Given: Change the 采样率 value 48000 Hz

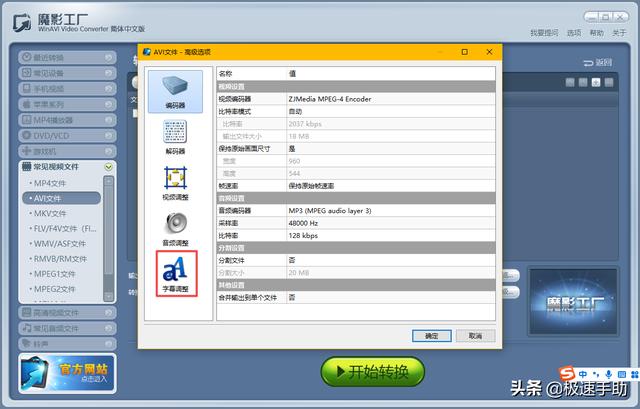Looking at the screenshot, I should (x=391, y=223).
